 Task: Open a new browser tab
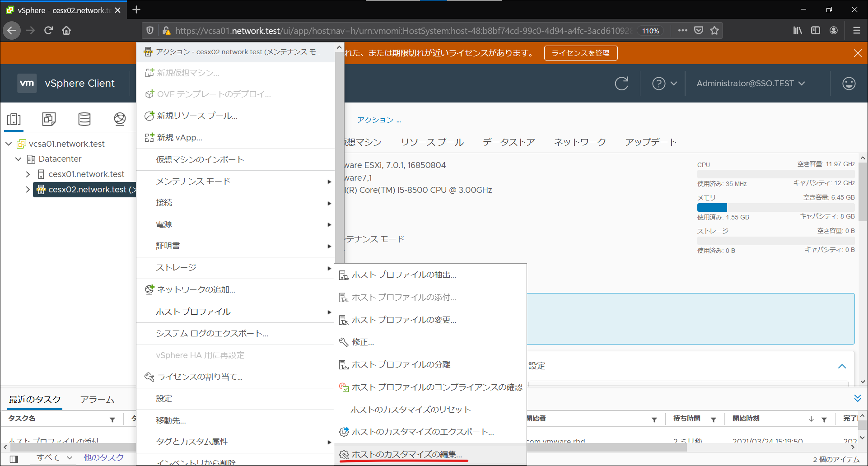coord(136,9)
